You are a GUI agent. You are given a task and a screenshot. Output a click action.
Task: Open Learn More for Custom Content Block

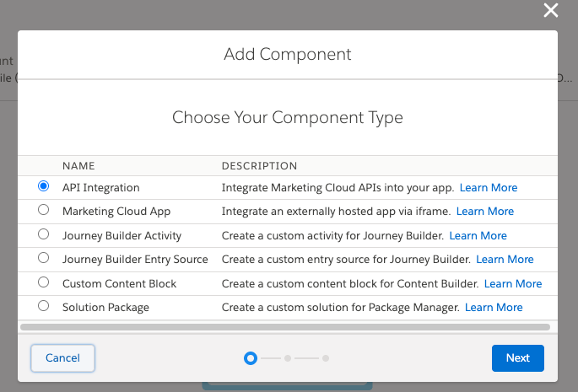tap(513, 283)
